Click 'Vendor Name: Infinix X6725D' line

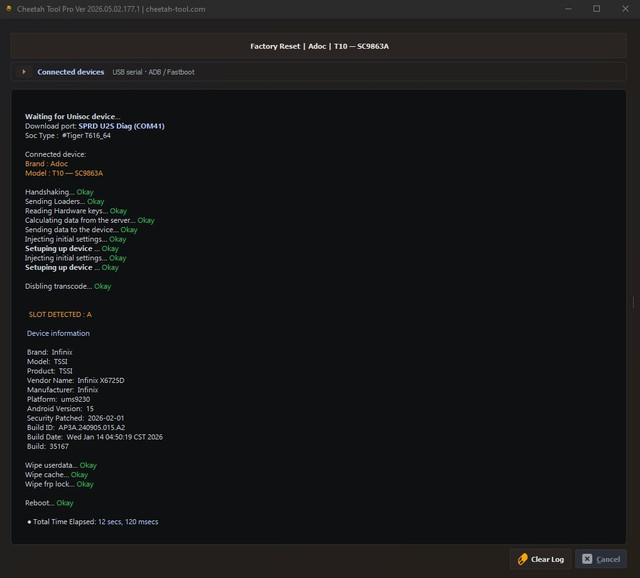point(76,380)
